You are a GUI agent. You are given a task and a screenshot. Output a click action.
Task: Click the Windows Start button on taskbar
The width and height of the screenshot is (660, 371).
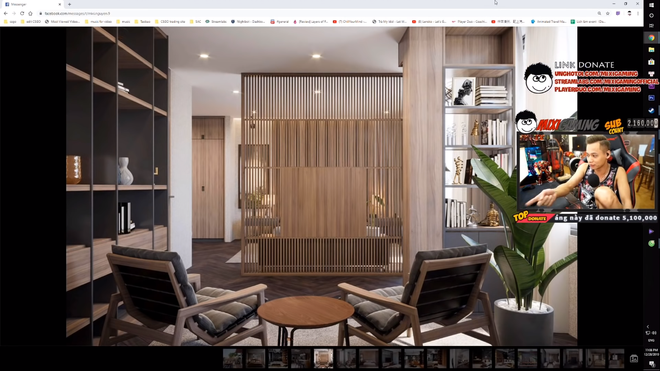(652, 5)
